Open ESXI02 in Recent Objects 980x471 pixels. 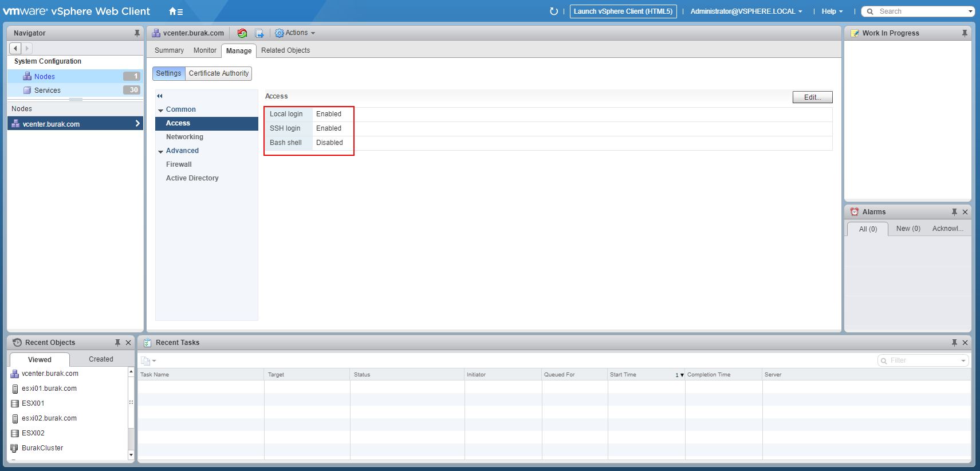(x=33, y=433)
